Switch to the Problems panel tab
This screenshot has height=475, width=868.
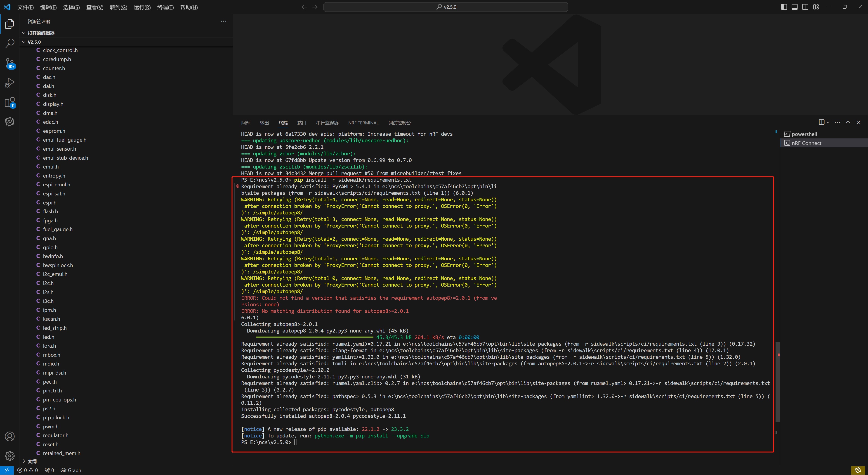tap(246, 123)
